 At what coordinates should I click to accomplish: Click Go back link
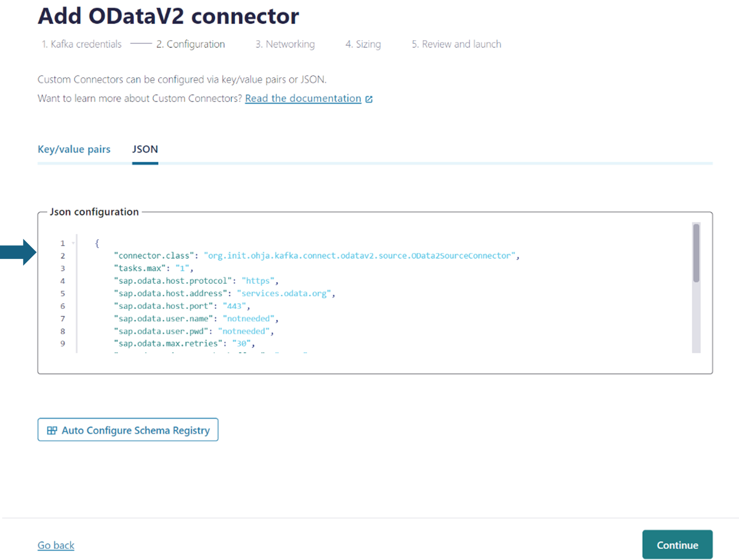[x=56, y=545]
